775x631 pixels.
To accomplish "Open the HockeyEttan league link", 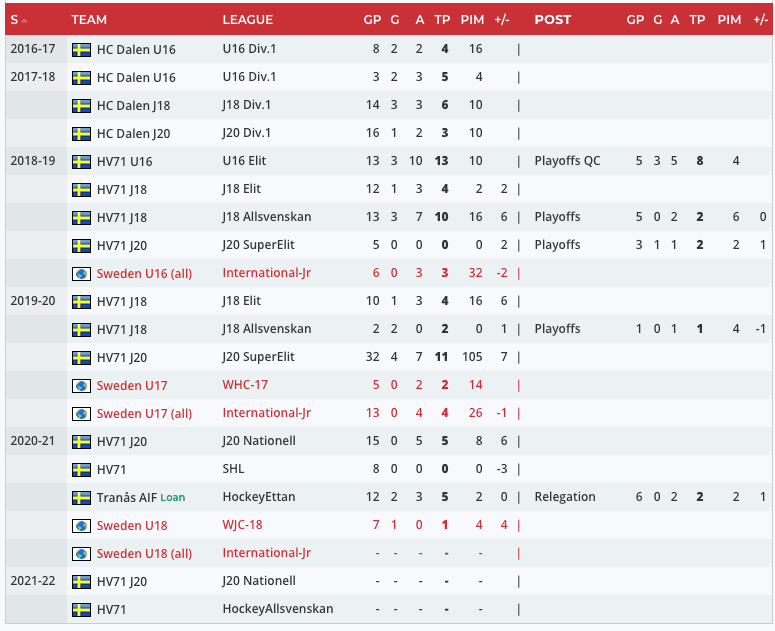I will (x=258, y=497).
